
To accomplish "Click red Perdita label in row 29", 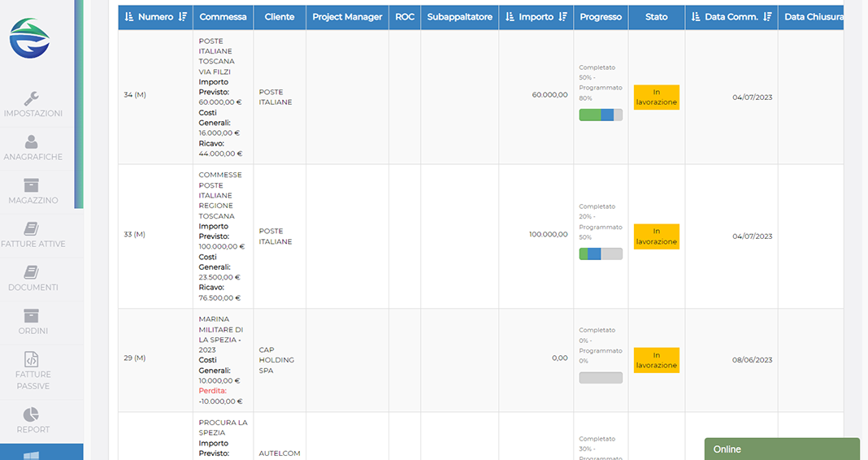I will tap(213, 391).
